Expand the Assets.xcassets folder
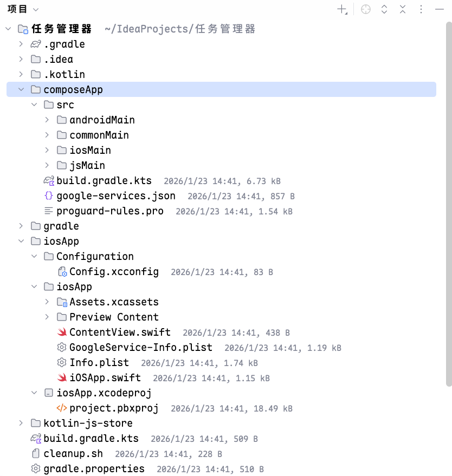Image resolution: width=452 pixels, height=476 pixels. 48,302
